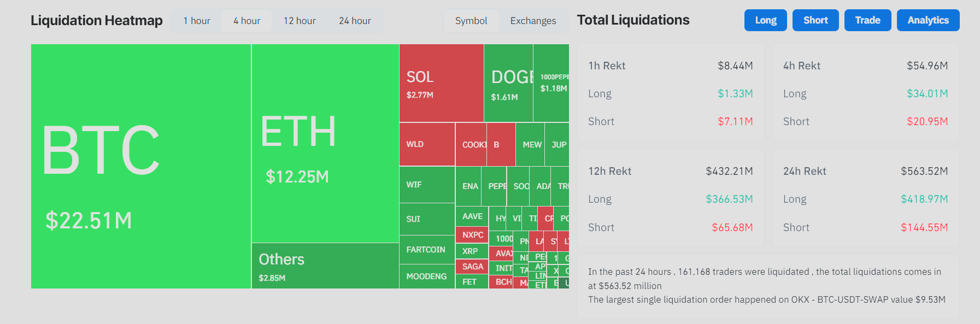980x324 pixels.
Task: Select the SOL tile
Action: click(x=441, y=82)
